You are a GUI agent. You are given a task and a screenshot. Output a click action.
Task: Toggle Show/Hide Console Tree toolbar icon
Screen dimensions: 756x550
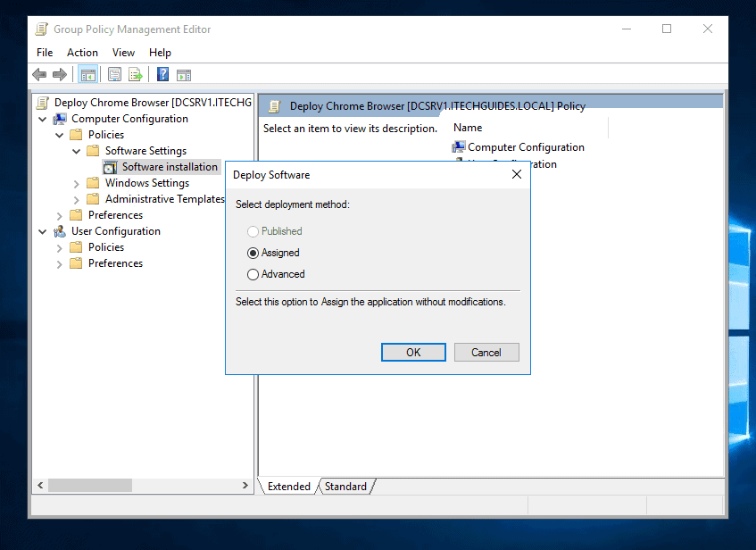click(x=87, y=75)
